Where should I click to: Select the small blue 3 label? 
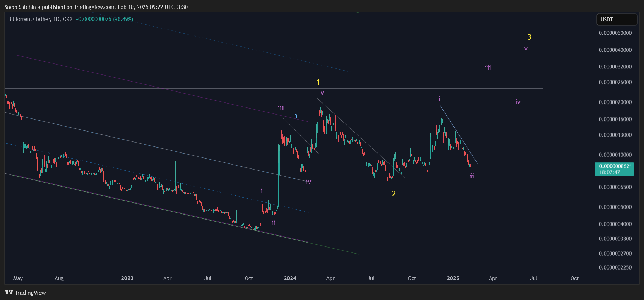(x=296, y=116)
